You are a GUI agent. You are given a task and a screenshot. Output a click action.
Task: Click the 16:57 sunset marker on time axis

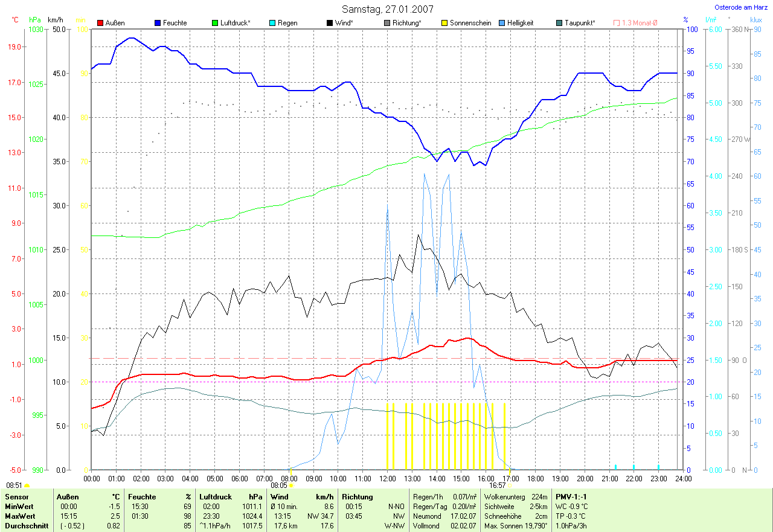510,485
